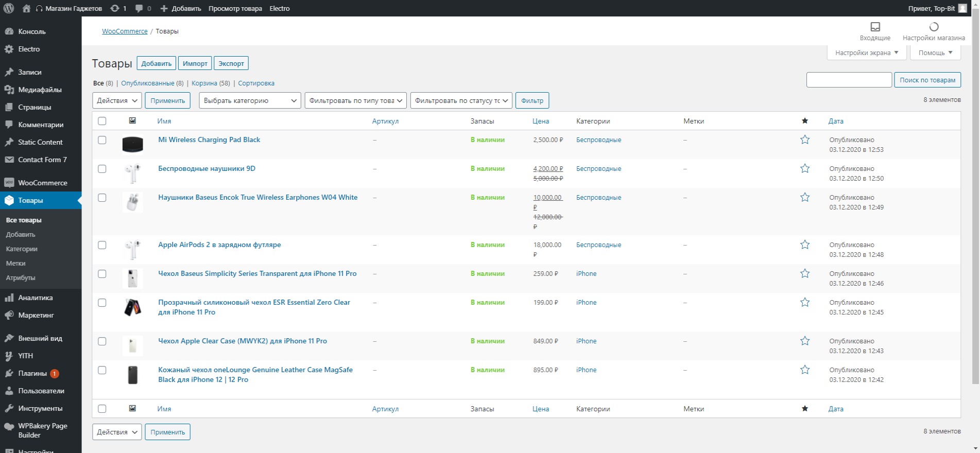Screen dimensions: 980x453
Task: Tick the oneLounge Leather Case checkbox
Action: 102,370
